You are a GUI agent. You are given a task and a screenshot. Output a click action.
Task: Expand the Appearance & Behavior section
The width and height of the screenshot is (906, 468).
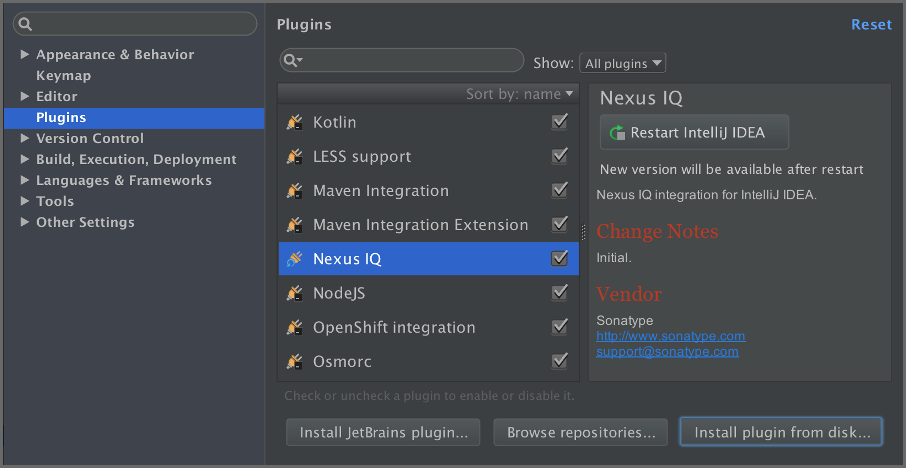coord(24,54)
